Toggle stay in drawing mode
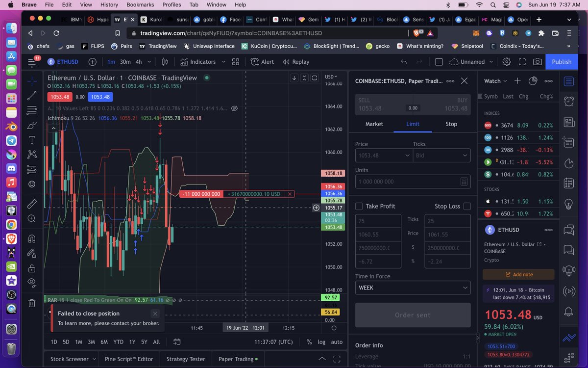 (x=32, y=254)
